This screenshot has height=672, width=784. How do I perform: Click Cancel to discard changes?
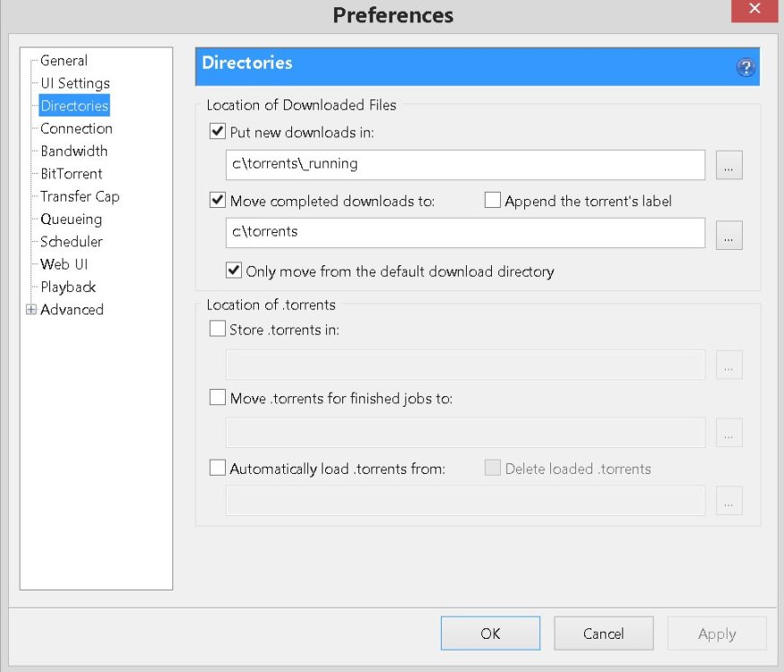[x=603, y=633]
